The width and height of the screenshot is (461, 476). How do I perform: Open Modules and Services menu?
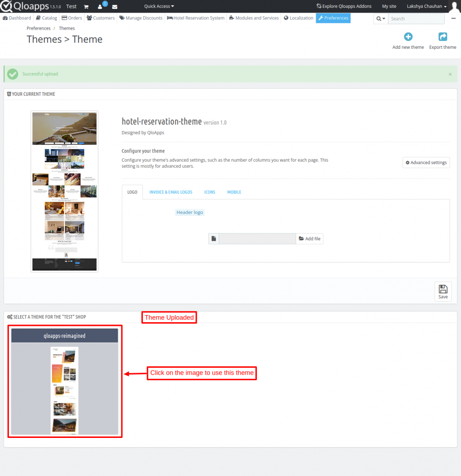click(254, 18)
